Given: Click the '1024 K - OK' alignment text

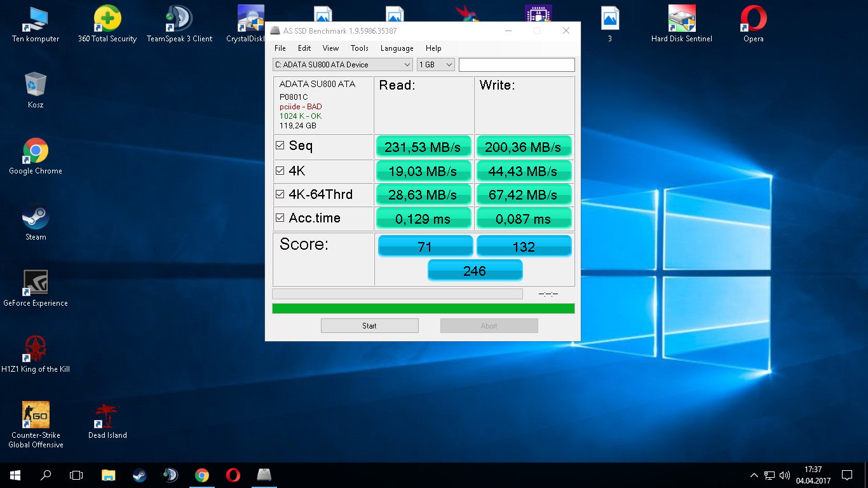Looking at the screenshot, I should click(x=301, y=116).
